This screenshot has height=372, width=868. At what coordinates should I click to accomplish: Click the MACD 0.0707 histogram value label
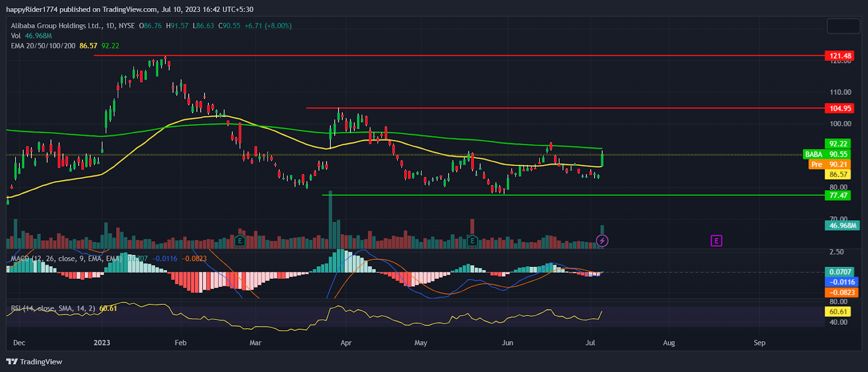[x=840, y=272]
